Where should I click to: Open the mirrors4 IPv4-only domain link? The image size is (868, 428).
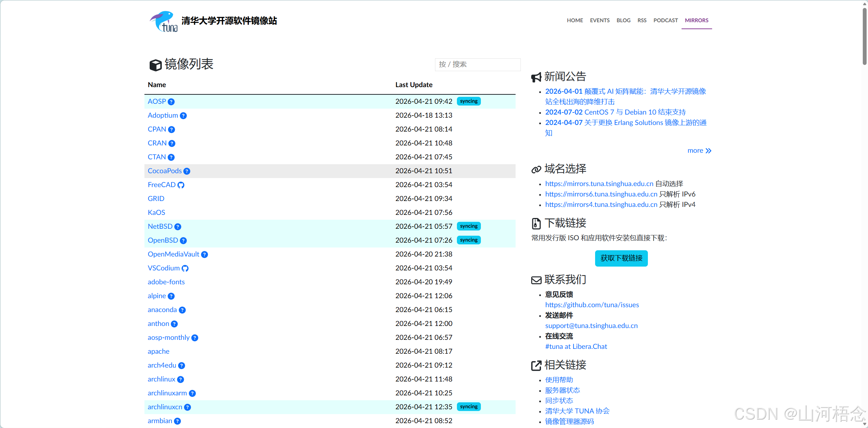pyautogui.click(x=601, y=204)
